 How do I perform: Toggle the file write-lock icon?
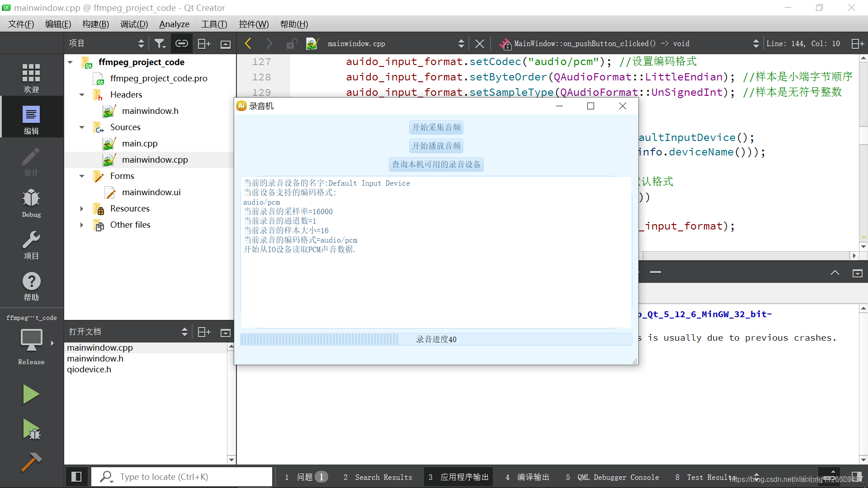click(292, 43)
